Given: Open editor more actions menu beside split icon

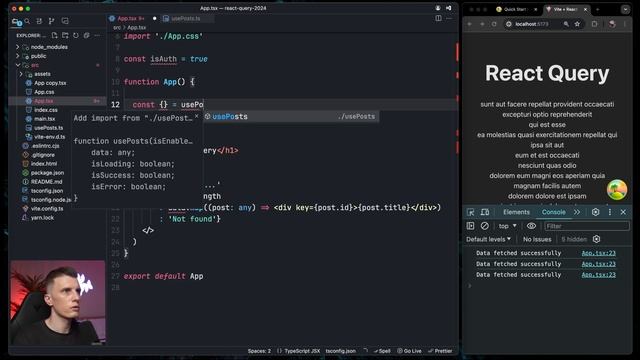Looking at the screenshot, I should pyautogui.click(x=449, y=18).
